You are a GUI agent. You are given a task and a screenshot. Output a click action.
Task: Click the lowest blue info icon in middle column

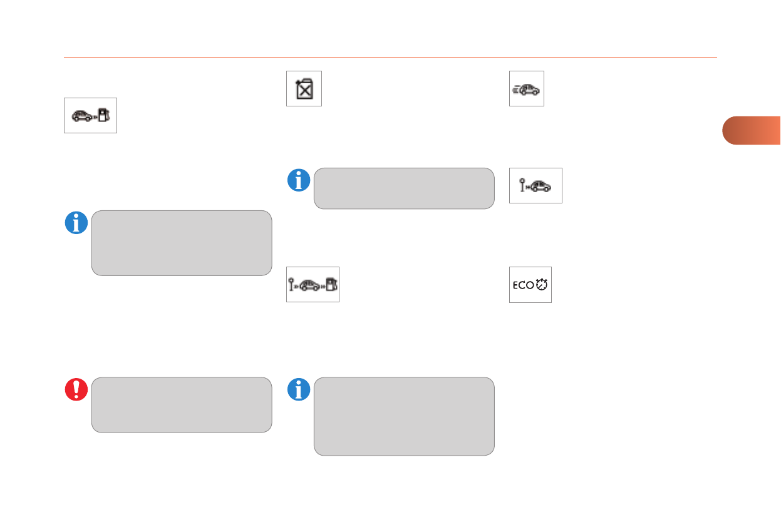299,389
